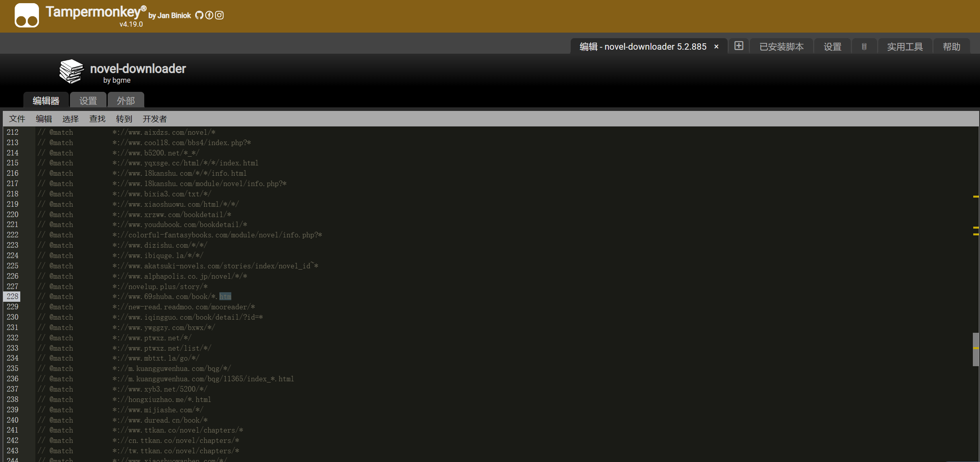The width and height of the screenshot is (980, 462).
Task: Click the Facebook icon in the header
Action: pos(209,15)
